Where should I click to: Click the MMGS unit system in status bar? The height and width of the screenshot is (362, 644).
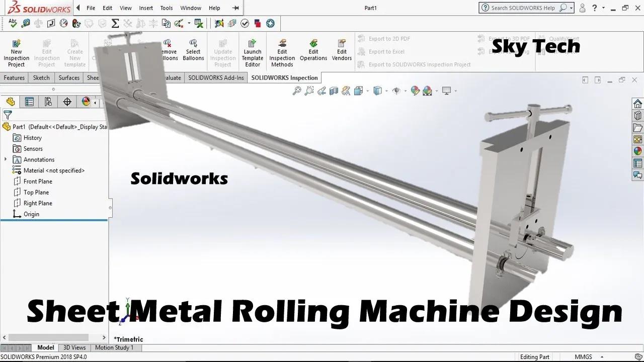pos(584,357)
